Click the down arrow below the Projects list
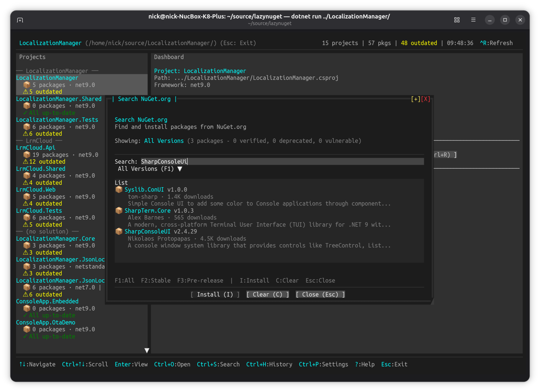The image size is (540, 392). [147, 350]
